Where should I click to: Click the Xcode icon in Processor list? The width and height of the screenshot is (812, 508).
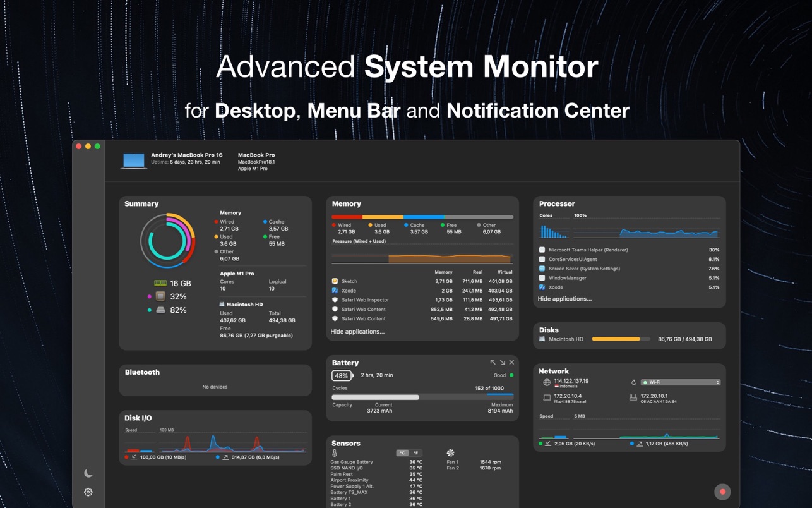542,287
